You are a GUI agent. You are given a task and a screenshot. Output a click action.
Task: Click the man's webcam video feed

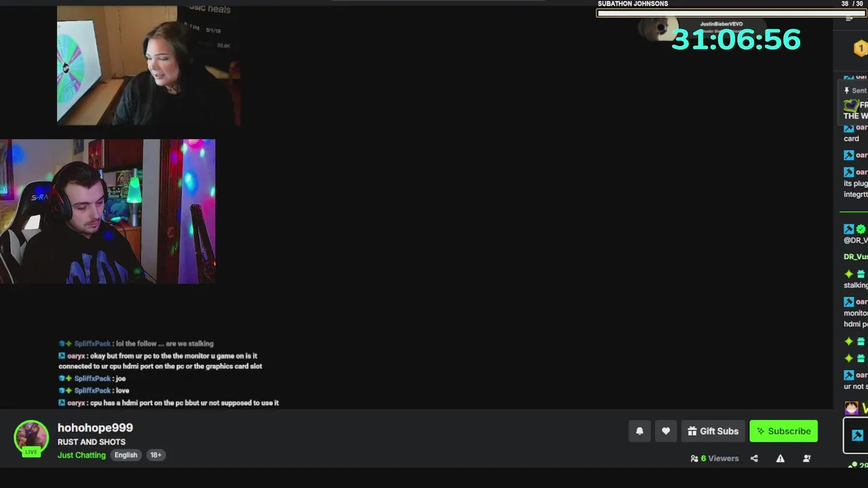(108, 211)
